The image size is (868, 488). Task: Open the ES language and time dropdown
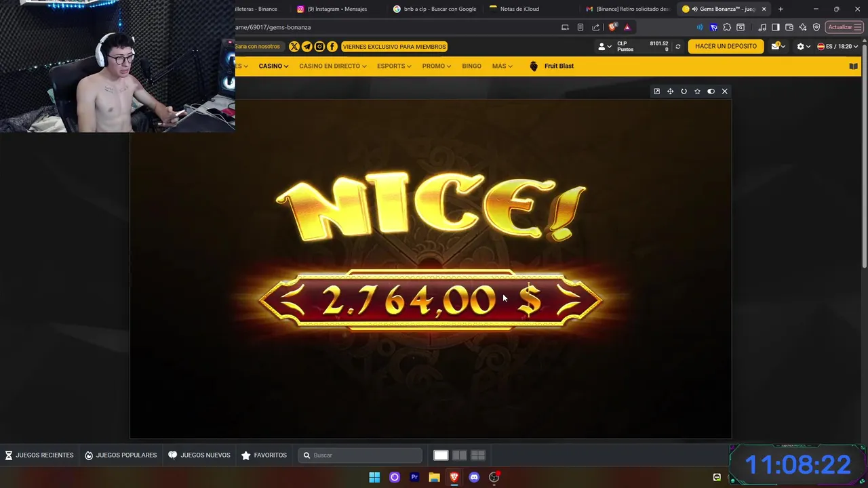click(x=837, y=47)
